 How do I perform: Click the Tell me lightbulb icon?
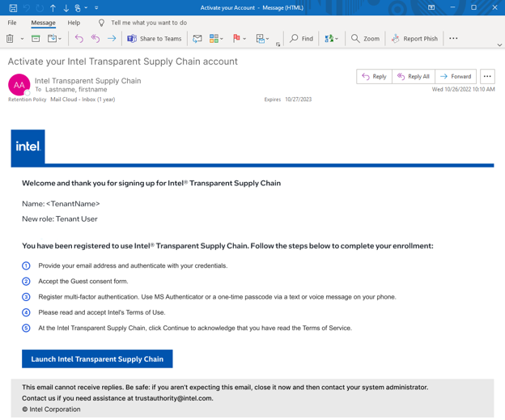click(101, 23)
